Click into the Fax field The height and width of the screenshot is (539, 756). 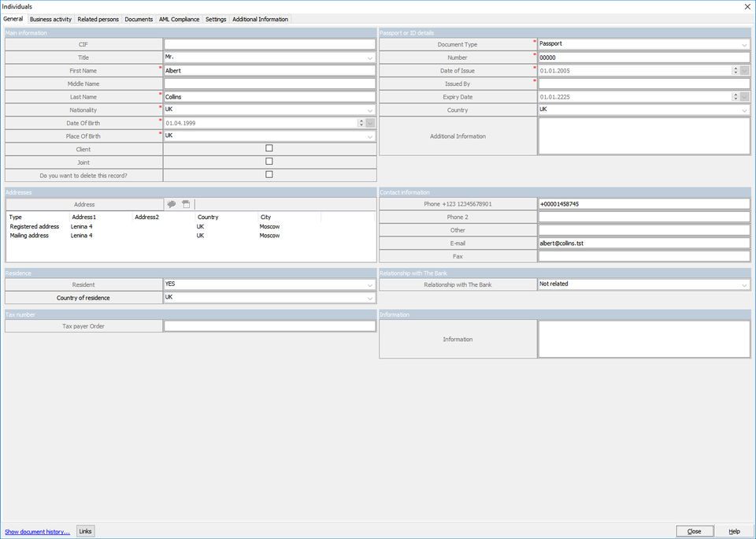(644, 256)
